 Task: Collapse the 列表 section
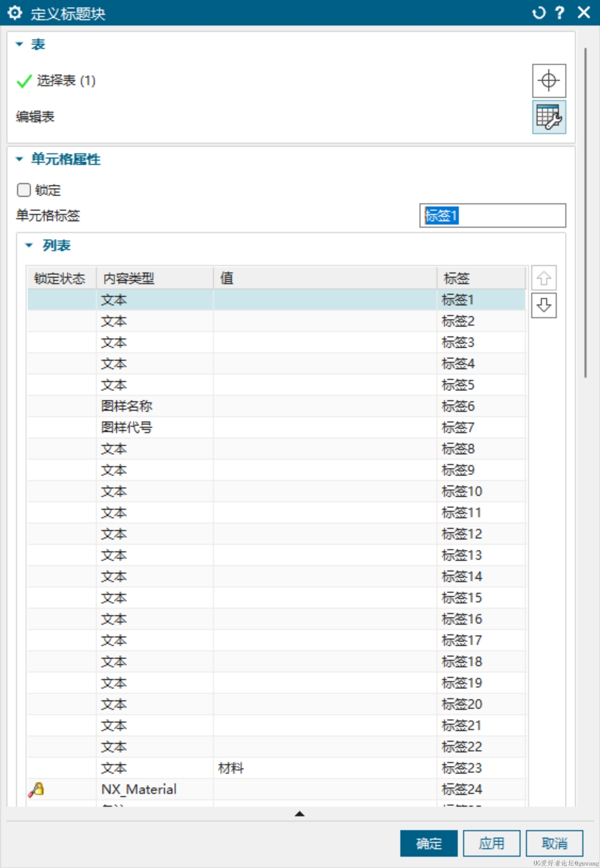click(x=29, y=245)
